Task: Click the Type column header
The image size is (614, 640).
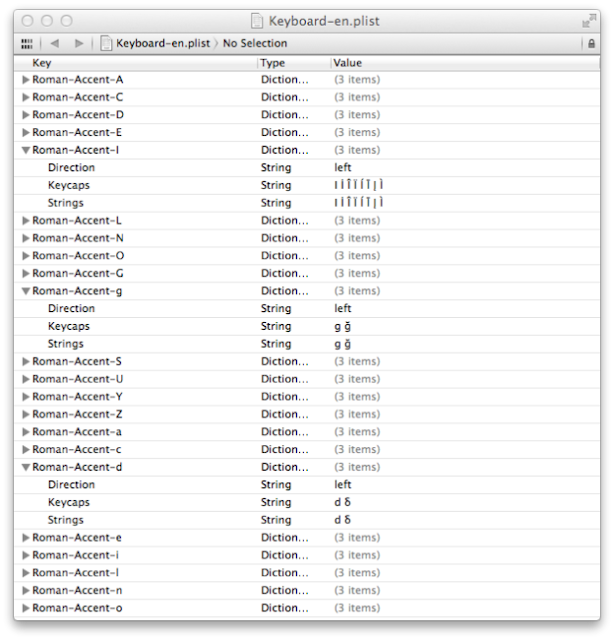Action: (294, 63)
